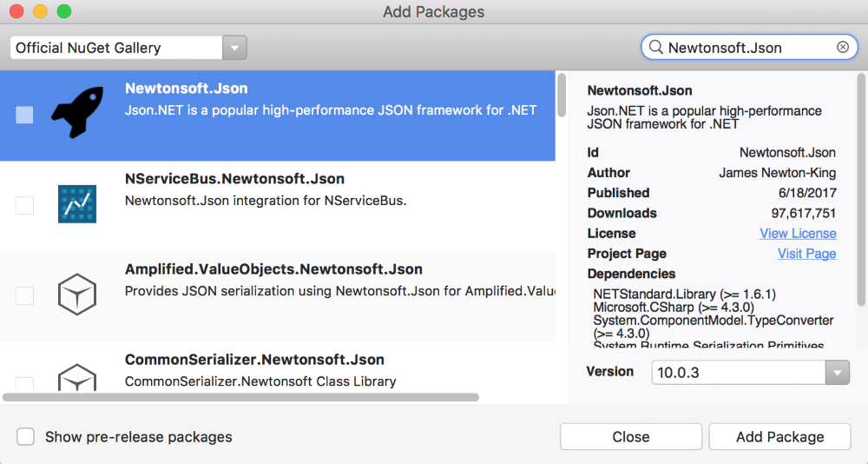Open the Official NuGet Gallery source dropdown

[234, 48]
